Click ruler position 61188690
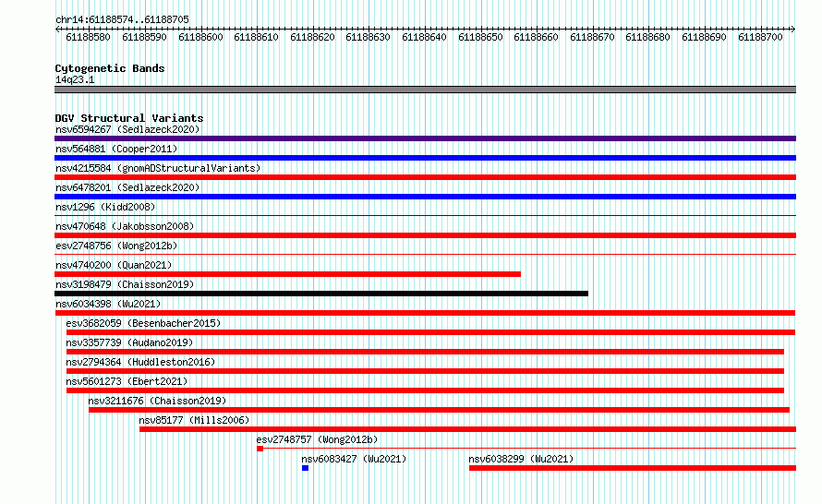The image size is (822, 504). tap(704, 37)
